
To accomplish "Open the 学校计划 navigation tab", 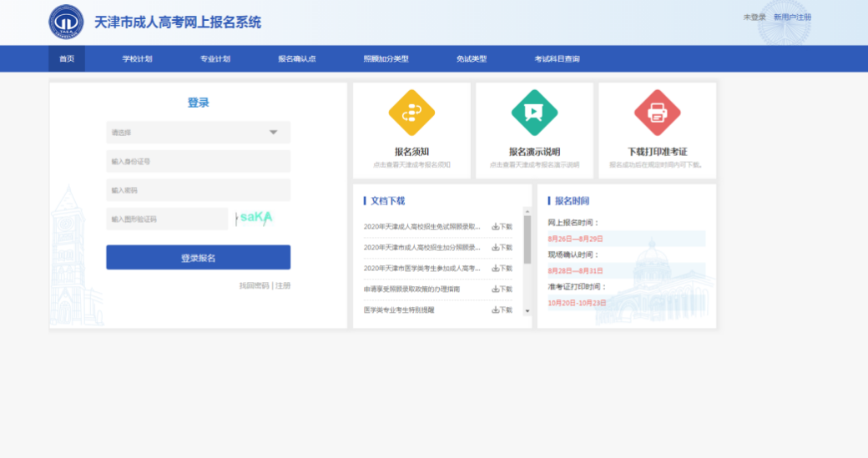I will tap(137, 59).
